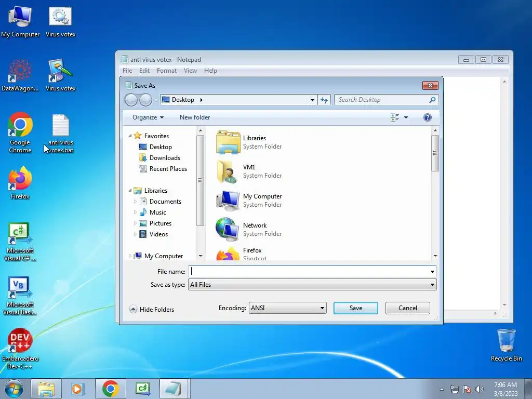The image size is (532, 399).
Task: Collapse the Libraries tree group
Action: tap(130, 190)
